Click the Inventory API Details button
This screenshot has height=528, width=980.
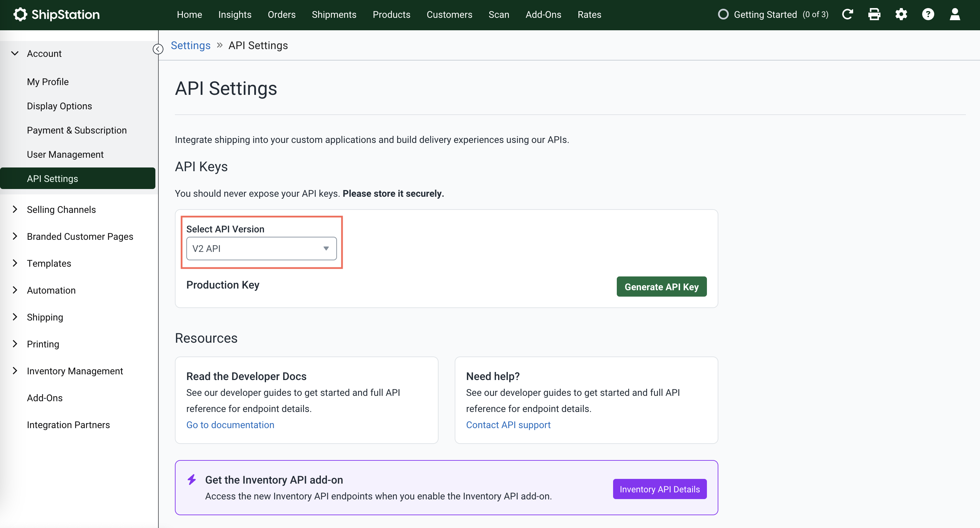coord(659,489)
